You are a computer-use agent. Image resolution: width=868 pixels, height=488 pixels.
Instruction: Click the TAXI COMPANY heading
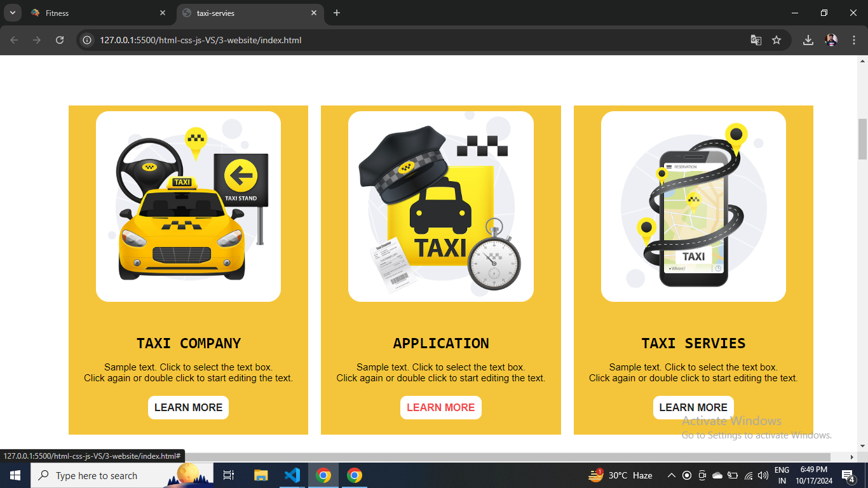[x=189, y=343]
